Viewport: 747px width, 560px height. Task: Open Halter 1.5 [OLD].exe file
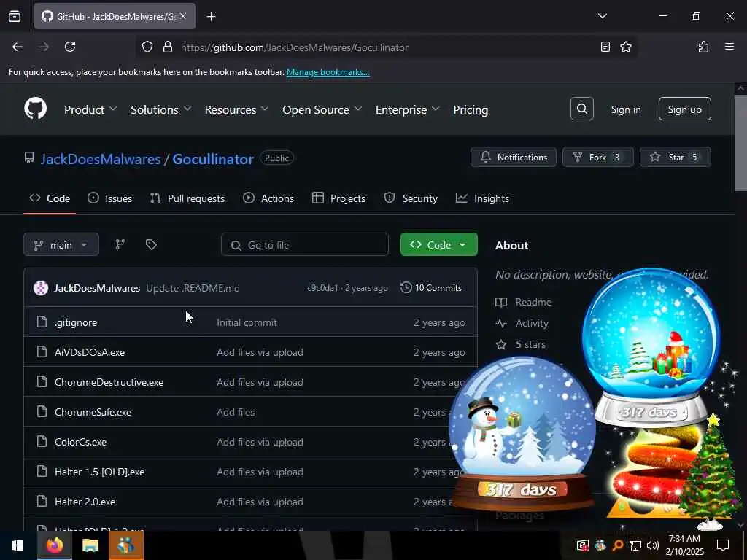99,472
